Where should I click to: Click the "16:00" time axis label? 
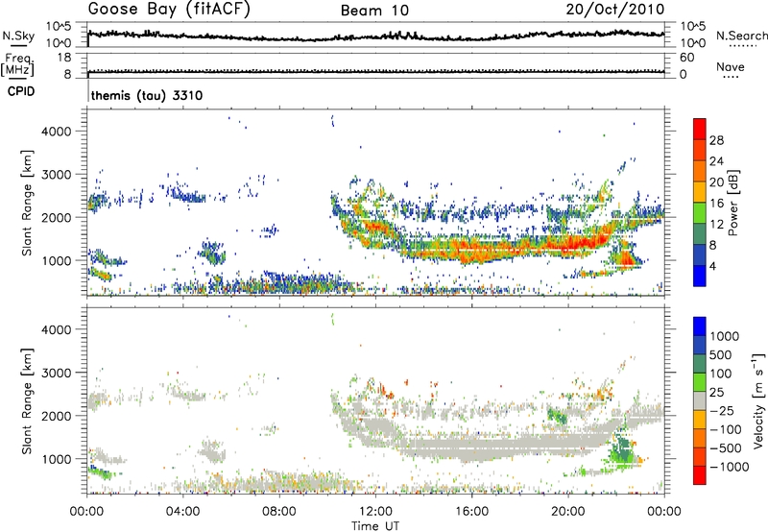pos(471,512)
